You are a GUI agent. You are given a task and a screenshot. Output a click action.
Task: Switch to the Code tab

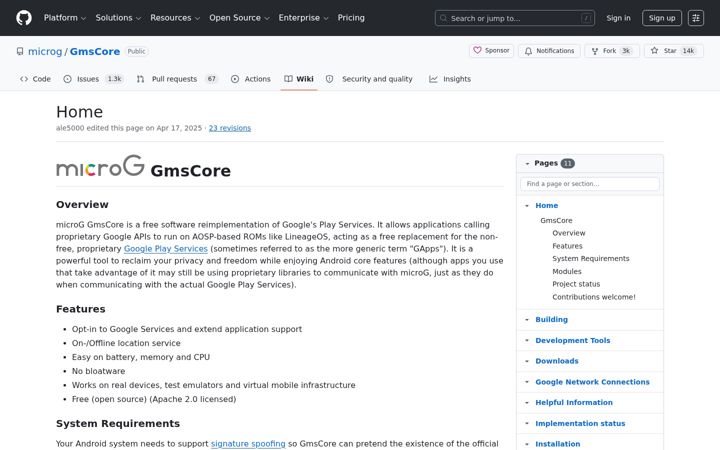[35, 79]
